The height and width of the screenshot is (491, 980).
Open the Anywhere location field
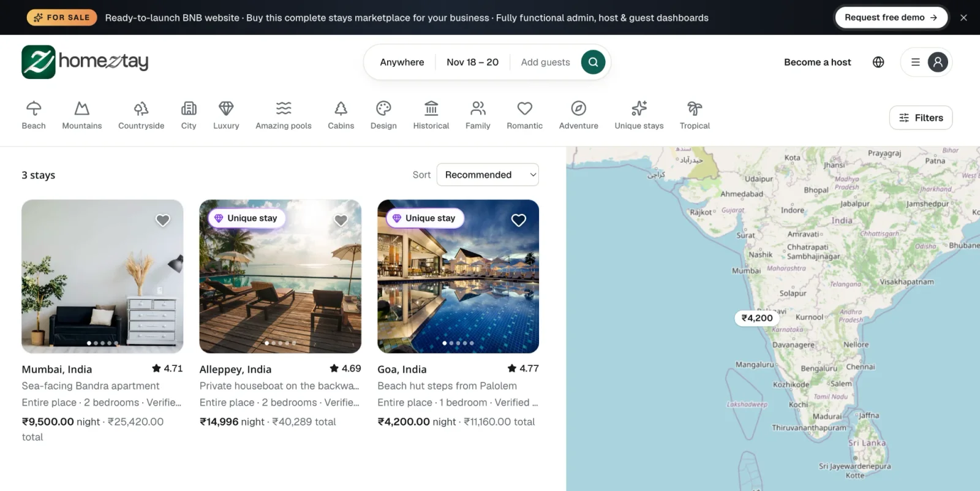click(x=402, y=62)
